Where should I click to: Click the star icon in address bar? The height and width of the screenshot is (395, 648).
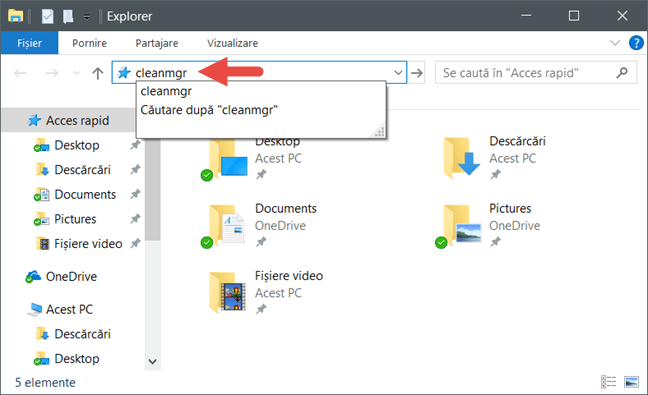coord(124,73)
